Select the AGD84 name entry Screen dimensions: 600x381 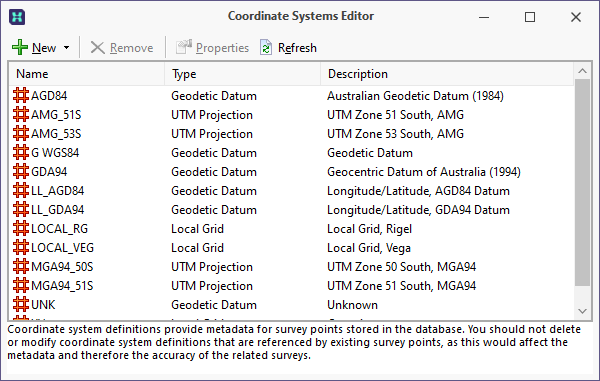coord(49,96)
